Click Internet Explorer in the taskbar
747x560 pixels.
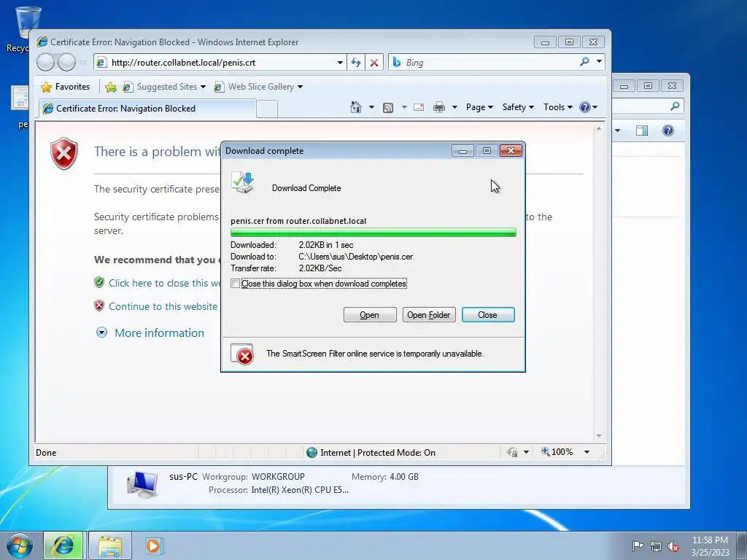pyautogui.click(x=64, y=545)
